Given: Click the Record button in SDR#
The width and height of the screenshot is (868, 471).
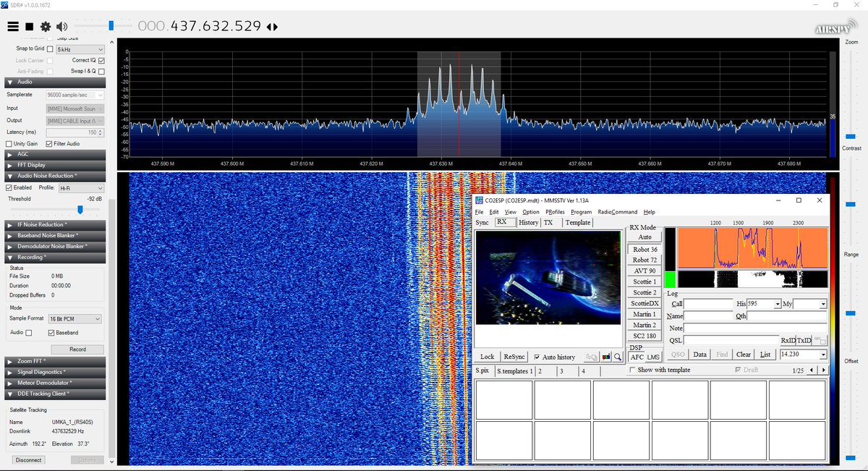Looking at the screenshot, I should (77, 349).
